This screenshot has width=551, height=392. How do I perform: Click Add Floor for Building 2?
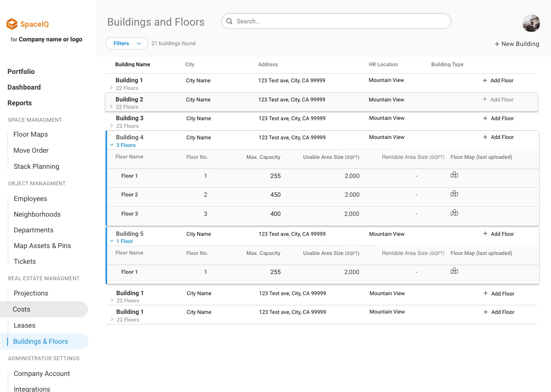[x=498, y=100]
